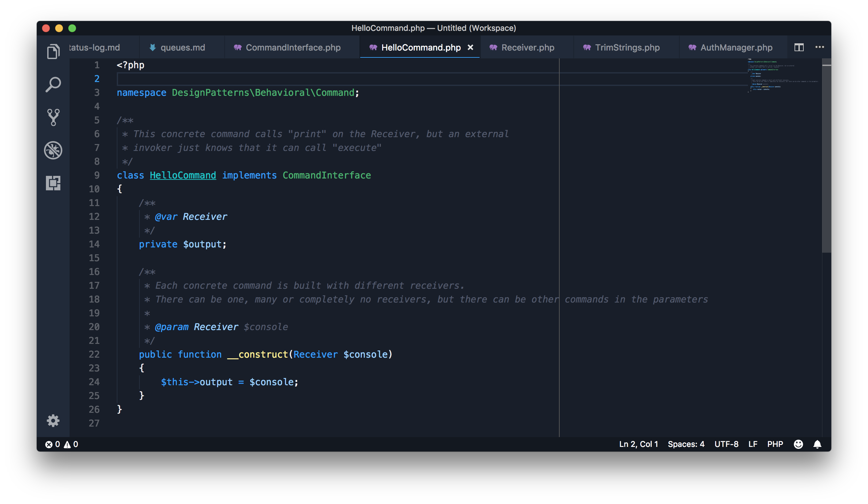Viewport: 868px width, 504px height.
Task: Click the CommandInterface name on line 9
Action: tap(326, 175)
